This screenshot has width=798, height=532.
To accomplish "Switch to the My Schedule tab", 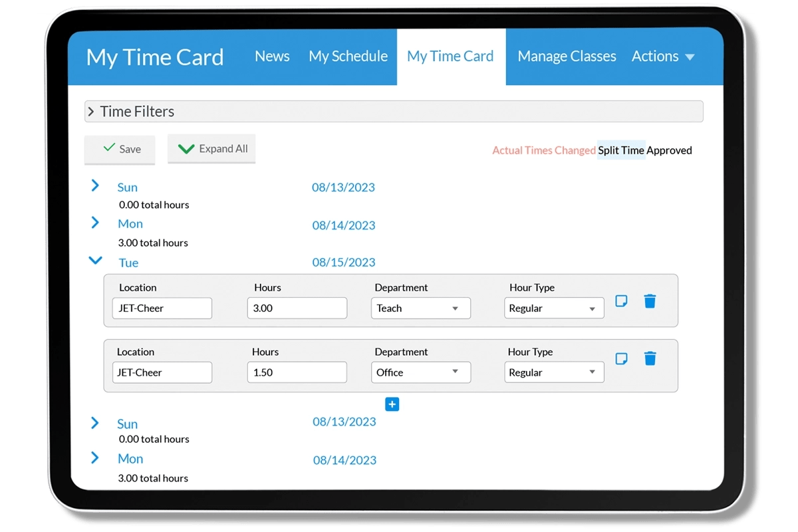I will [x=348, y=56].
